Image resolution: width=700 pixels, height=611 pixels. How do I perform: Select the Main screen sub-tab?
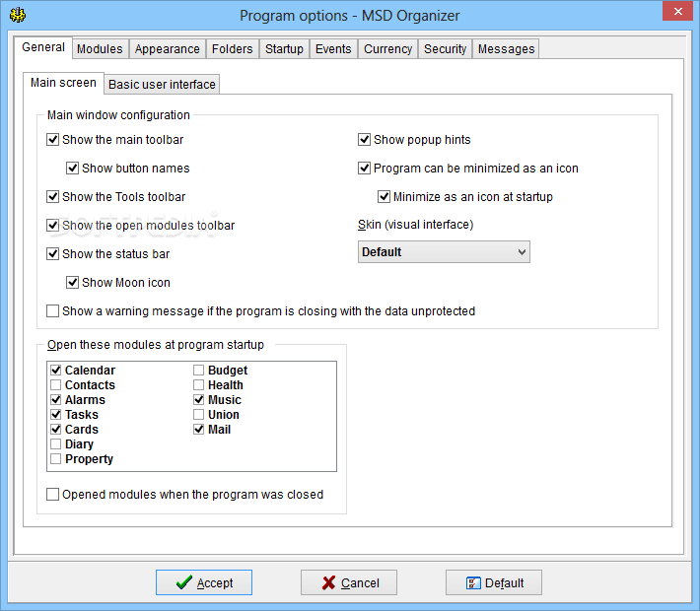pos(63,83)
